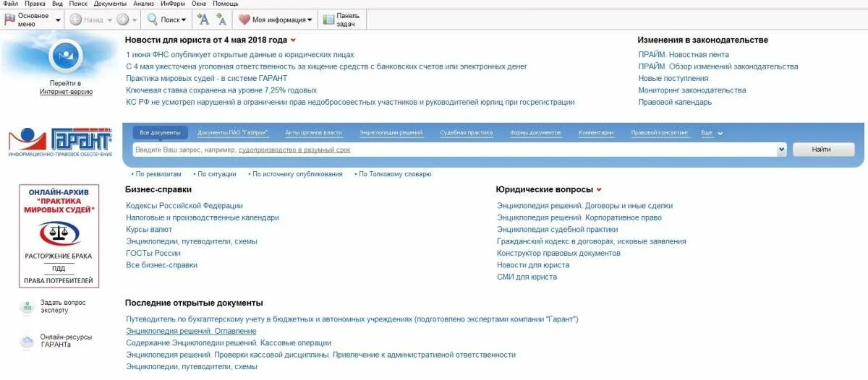Expand Новости для юриста date arrow
The width and height of the screenshot is (868, 380).
[293, 40]
